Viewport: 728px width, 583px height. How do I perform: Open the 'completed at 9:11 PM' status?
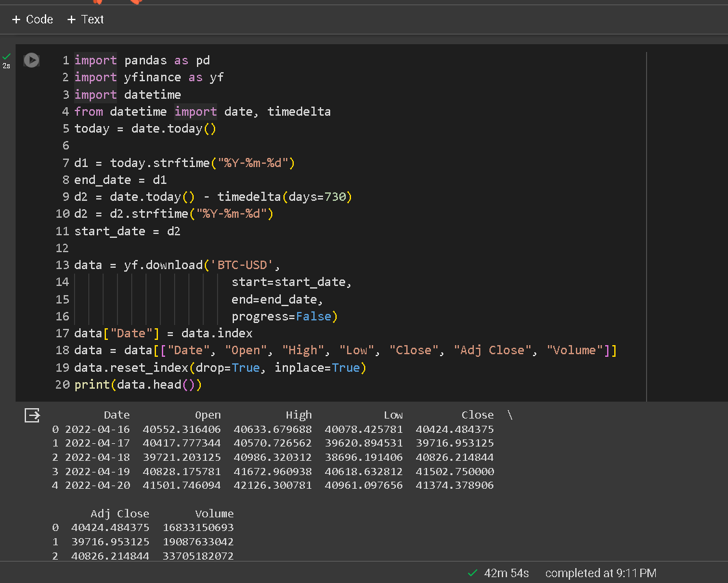(601, 573)
